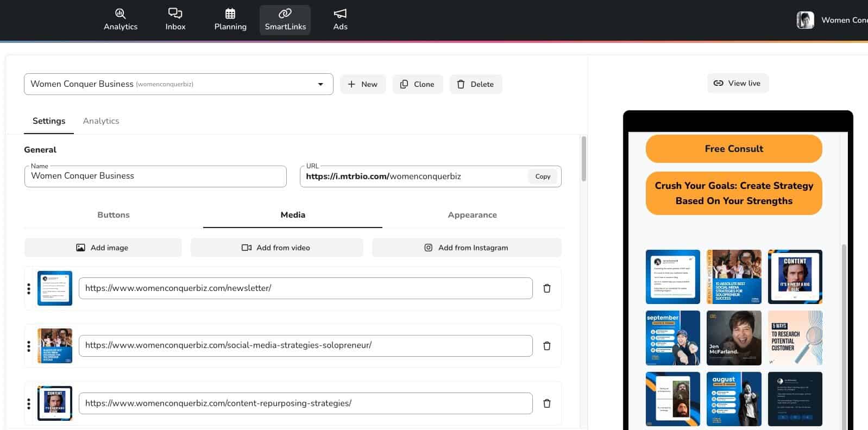Switch to the Settings tab
The height and width of the screenshot is (430, 868).
(49, 121)
